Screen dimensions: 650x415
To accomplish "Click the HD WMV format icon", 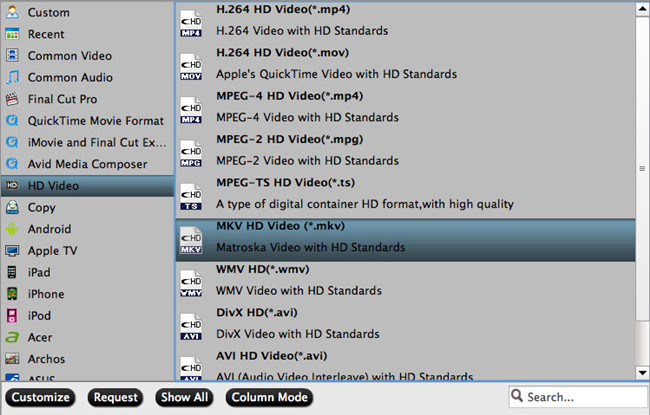I will 191,284.
